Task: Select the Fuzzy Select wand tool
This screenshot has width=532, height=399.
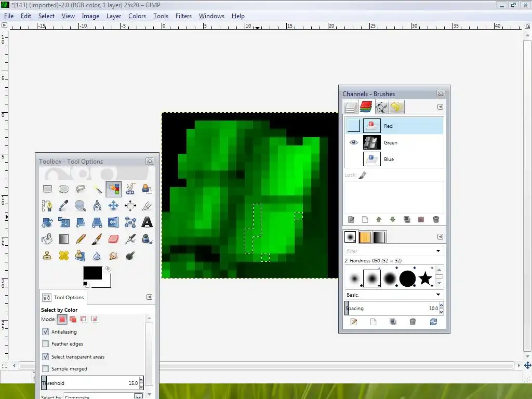Action: pyautogui.click(x=97, y=189)
